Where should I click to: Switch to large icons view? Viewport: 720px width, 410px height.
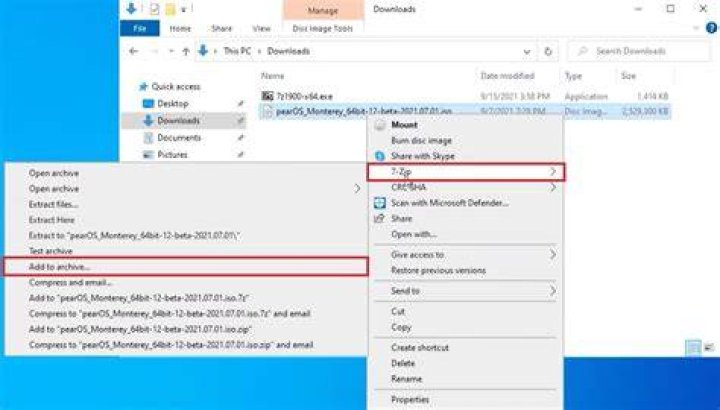709,348
